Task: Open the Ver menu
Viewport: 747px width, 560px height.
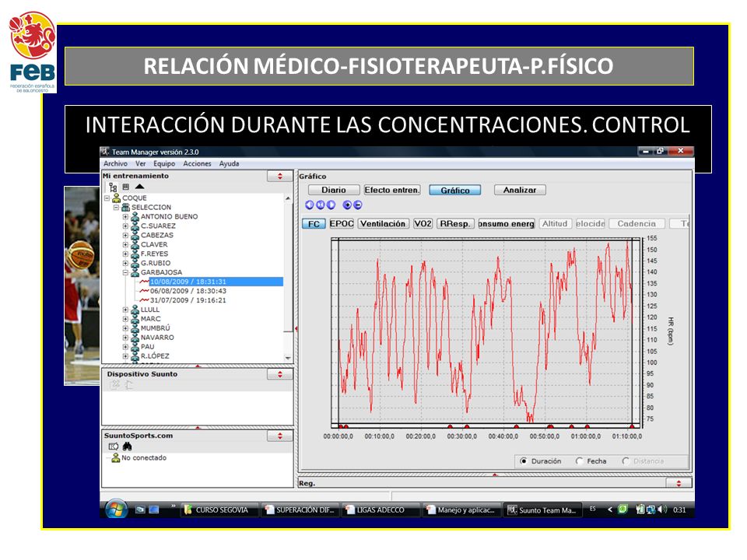Action: tap(141, 163)
